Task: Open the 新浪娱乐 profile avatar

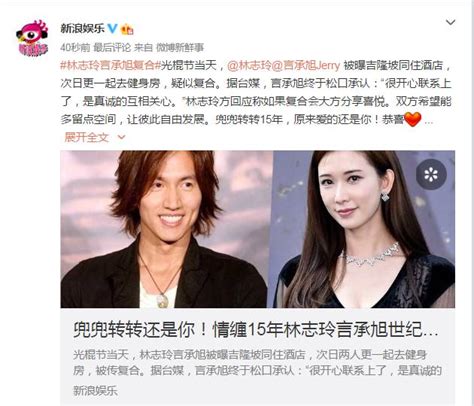Action: (32, 38)
